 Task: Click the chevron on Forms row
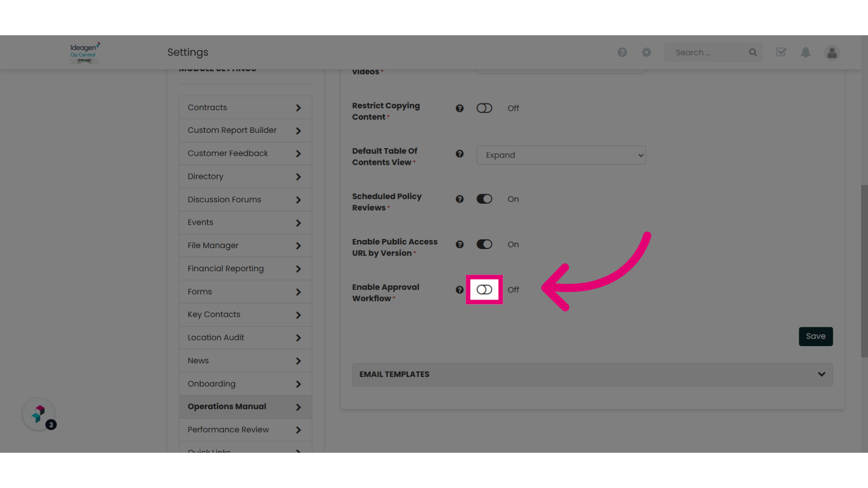298,292
